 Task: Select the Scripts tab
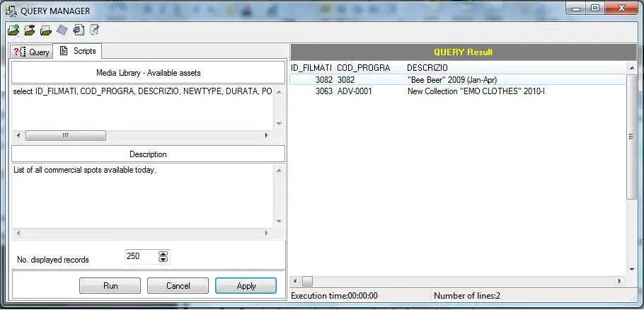78,52
